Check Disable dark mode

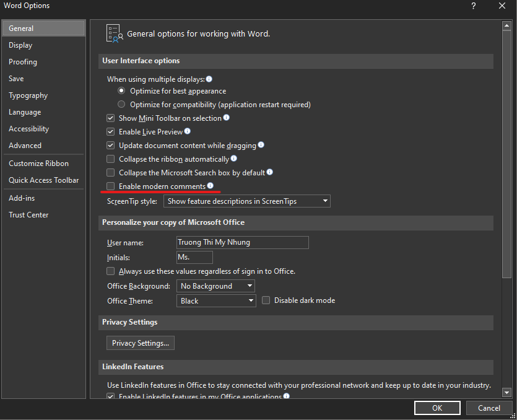coord(266,300)
